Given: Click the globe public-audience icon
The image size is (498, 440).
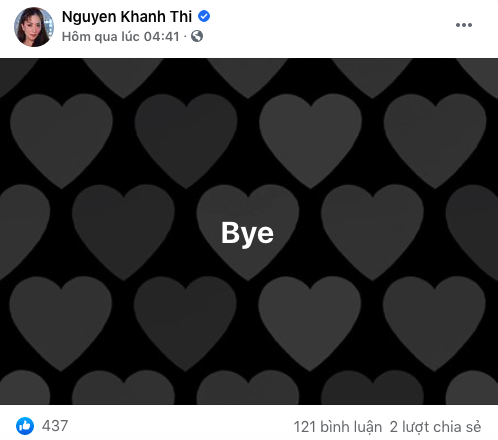Looking at the screenshot, I should (x=197, y=36).
